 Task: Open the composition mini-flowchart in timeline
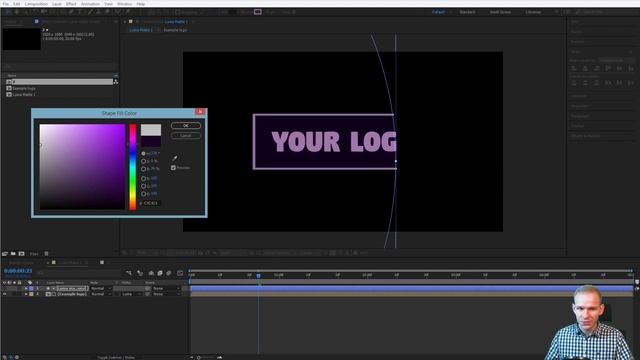tap(129, 273)
